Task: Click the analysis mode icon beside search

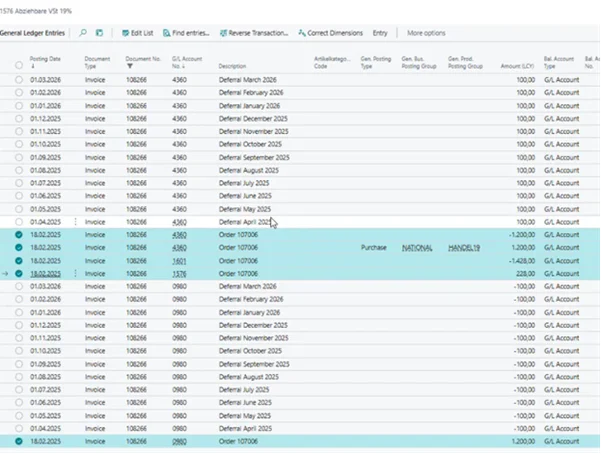Action: click(99, 33)
